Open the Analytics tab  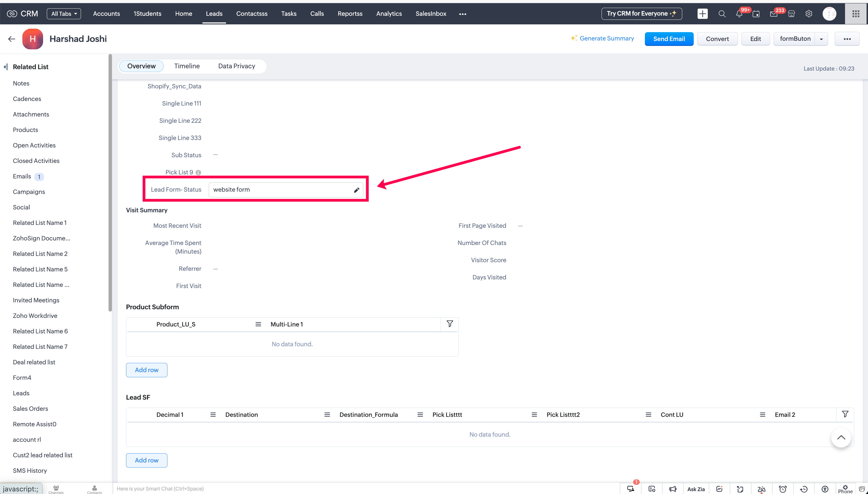389,14
